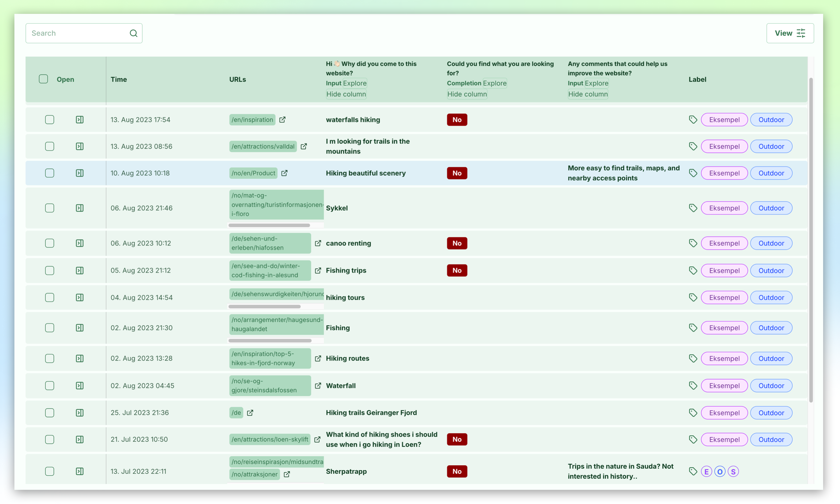Select checkbox for waterfalls hiking row

pos(50,120)
